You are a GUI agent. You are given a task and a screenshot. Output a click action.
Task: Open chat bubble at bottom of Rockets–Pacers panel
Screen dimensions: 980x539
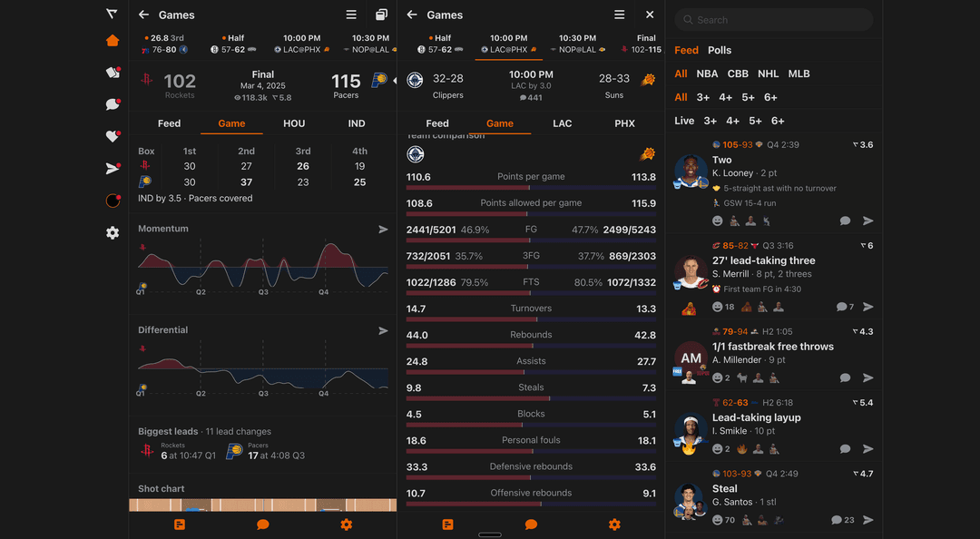(x=263, y=524)
